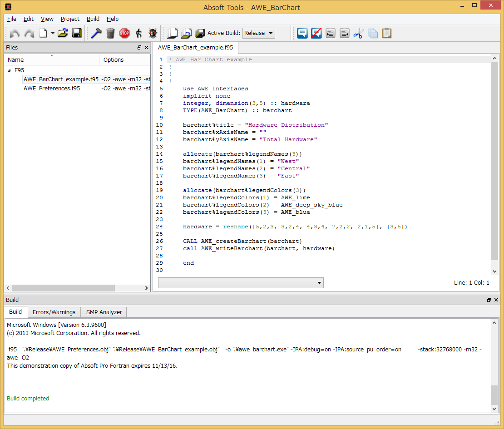Close the Build panel
Screen dimensions: 504x429
coord(496,300)
